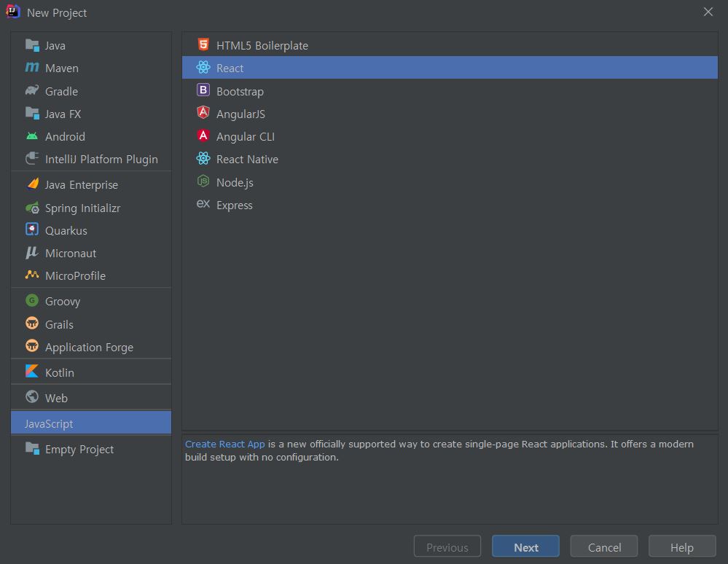This screenshot has height=564, width=728.
Task: Choose the Micronaut label
Action: pos(71,254)
